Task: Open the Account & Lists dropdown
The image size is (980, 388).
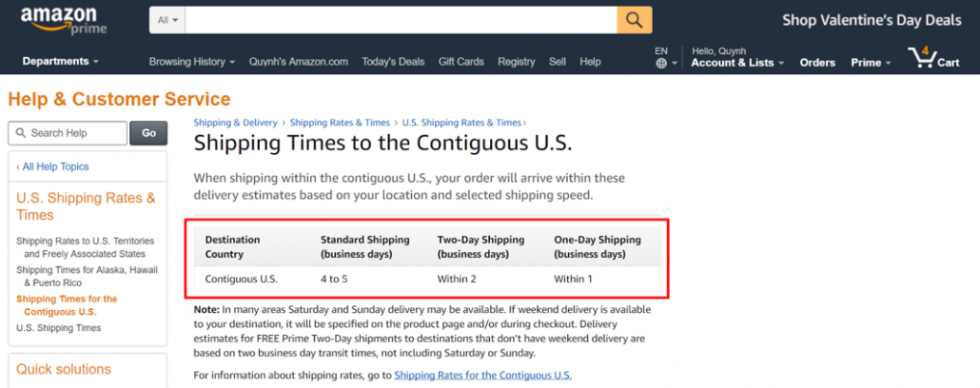Action: (737, 63)
